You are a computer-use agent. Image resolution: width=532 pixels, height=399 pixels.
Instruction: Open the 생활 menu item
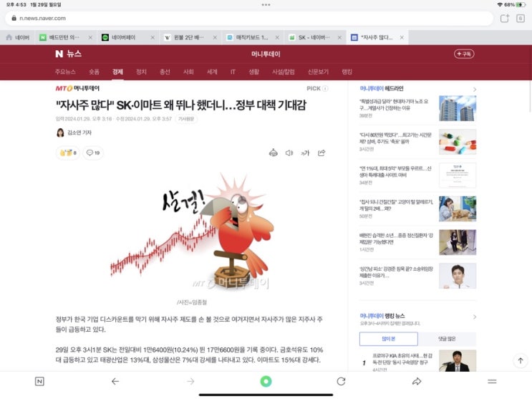[x=253, y=72]
